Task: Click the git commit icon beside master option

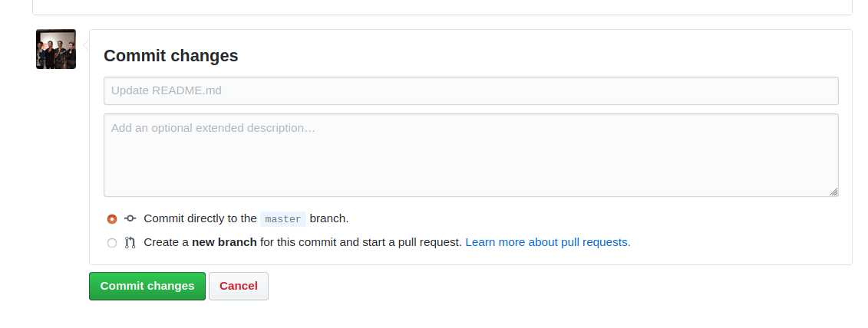Action: click(x=130, y=218)
